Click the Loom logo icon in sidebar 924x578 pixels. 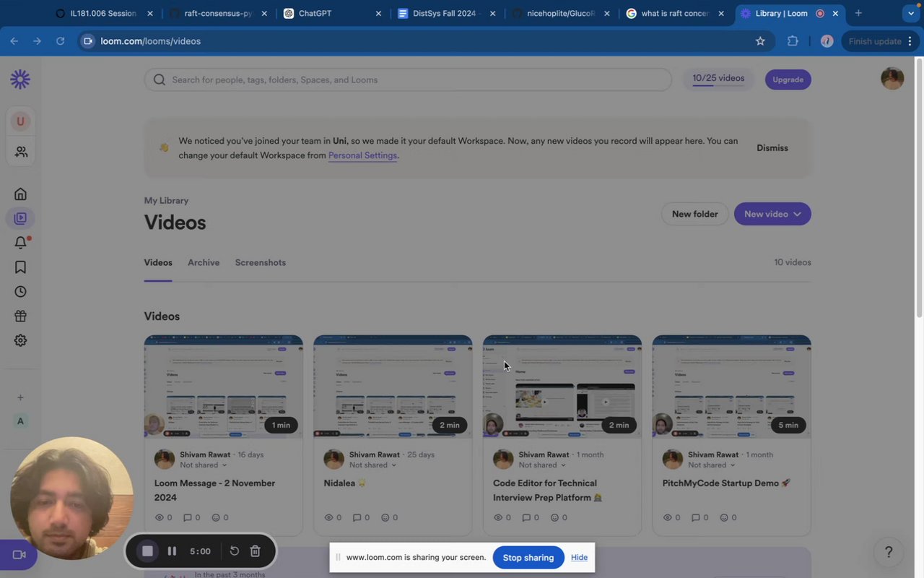[x=20, y=79]
